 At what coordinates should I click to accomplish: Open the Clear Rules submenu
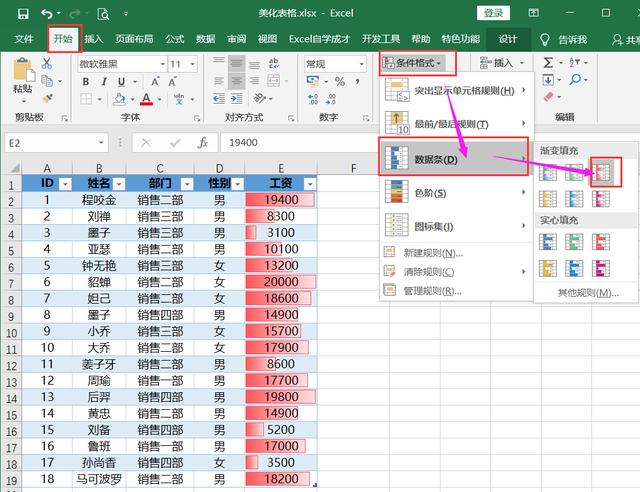pos(456,272)
